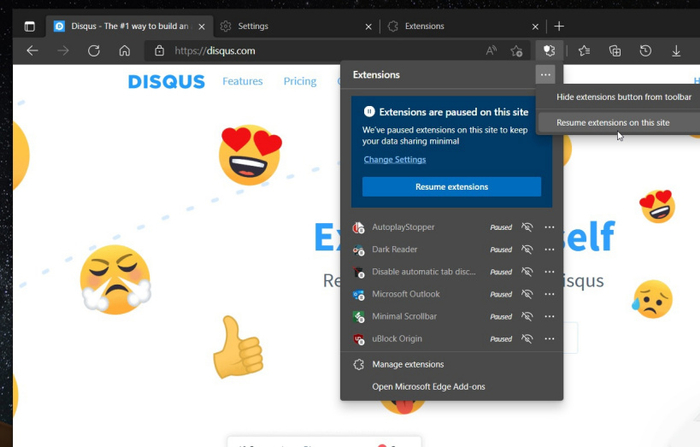Open Dark Reader more actions menu
Image resolution: width=700 pixels, height=447 pixels.
click(550, 250)
